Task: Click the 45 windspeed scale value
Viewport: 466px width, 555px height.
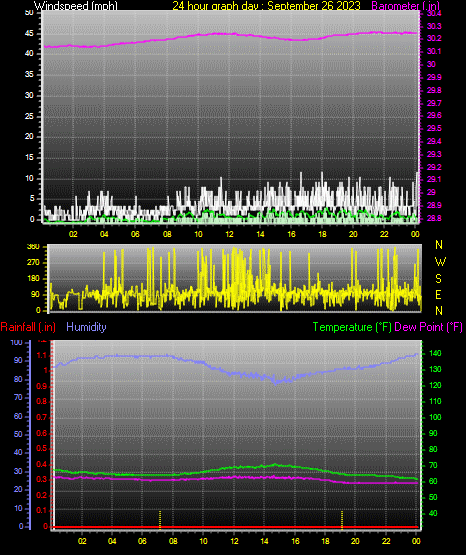Action: click(x=29, y=34)
